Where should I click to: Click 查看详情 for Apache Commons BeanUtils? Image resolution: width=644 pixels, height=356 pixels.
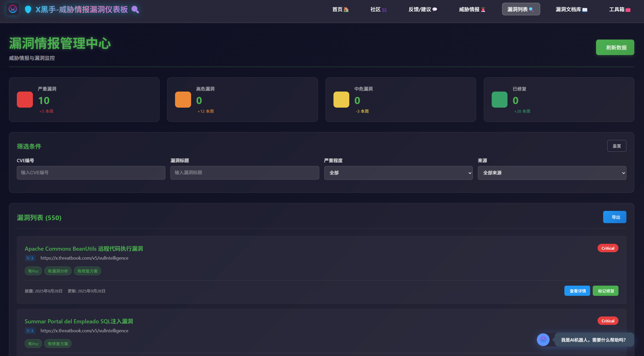[577, 291]
